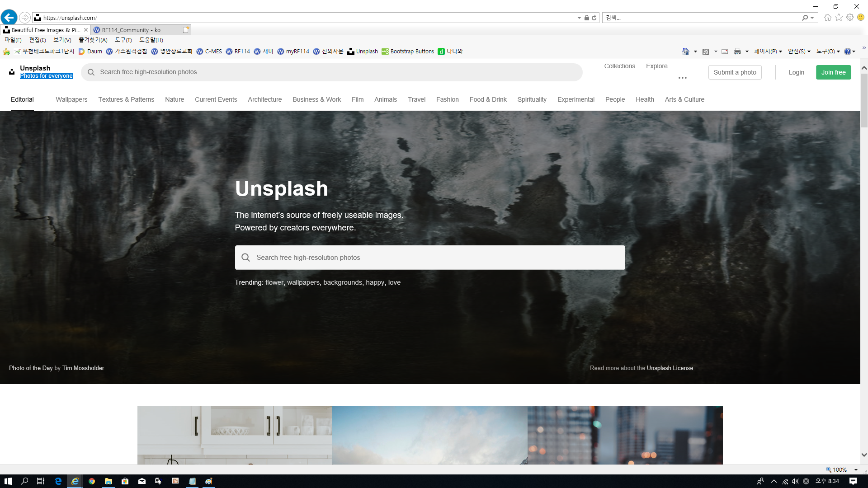This screenshot has height=488, width=868.
Task: Switch to RF114_Community tab
Action: click(135, 30)
